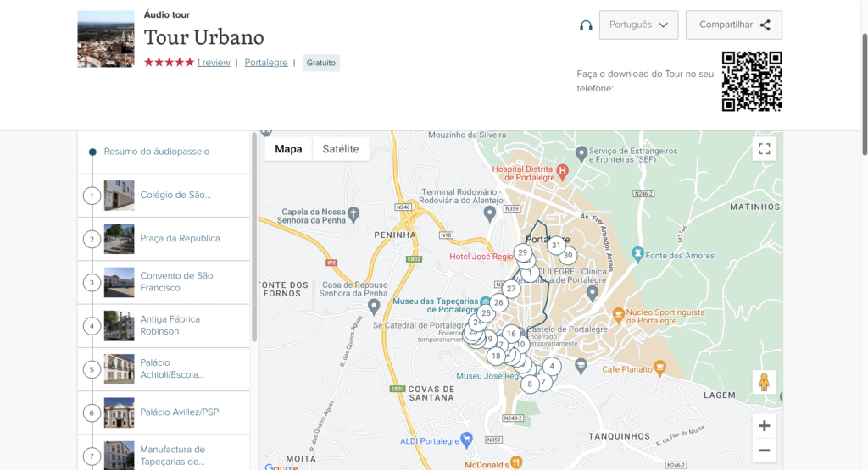Select stop 3 Convento de São Francisco
Viewport: 868px width, 470px height.
[x=164, y=282]
